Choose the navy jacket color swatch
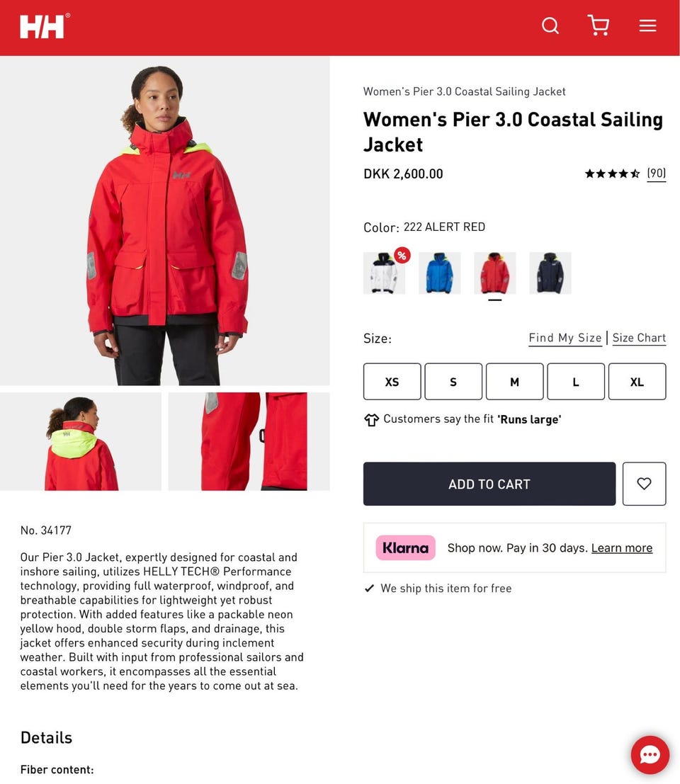The height and width of the screenshot is (784, 680). 550,273
